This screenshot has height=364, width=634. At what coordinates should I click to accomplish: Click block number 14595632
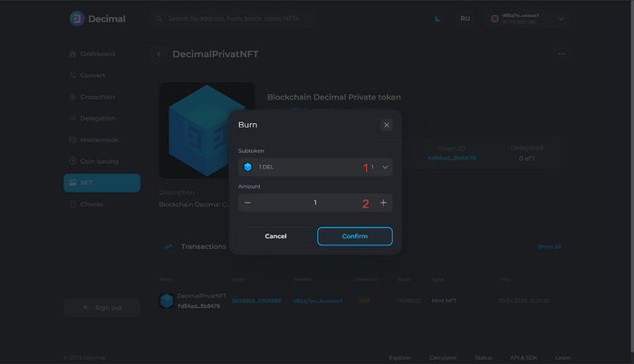click(x=409, y=301)
